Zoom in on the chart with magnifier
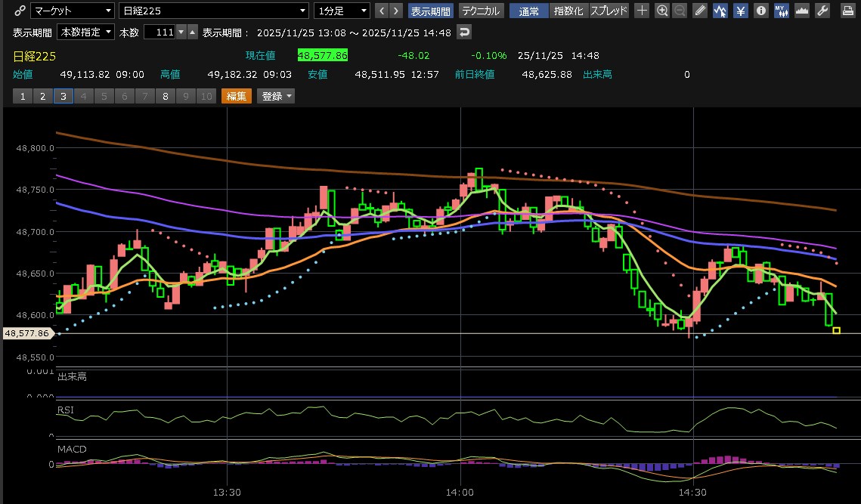The width and height of the screenshot is (861, 504). pos(662,11)
